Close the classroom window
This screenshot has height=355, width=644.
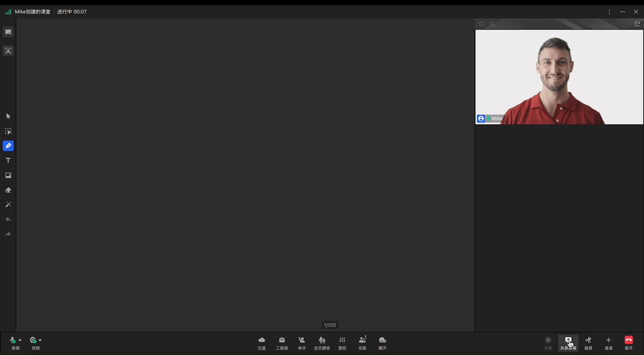click(x=636, y=12)
